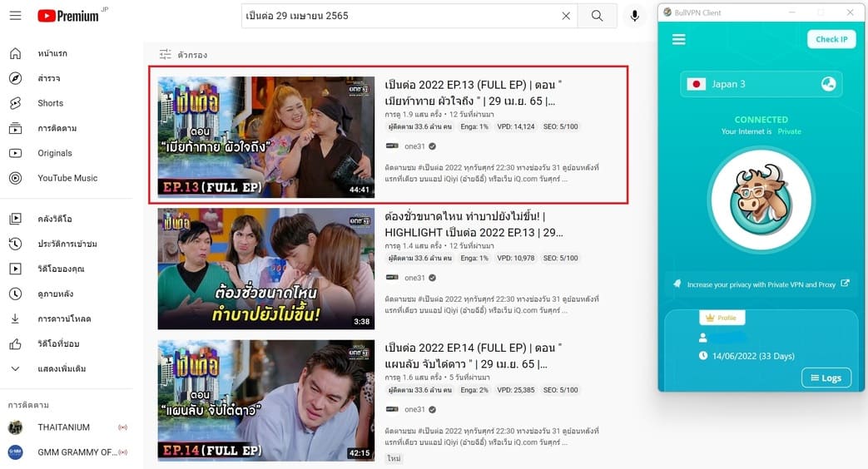Start voice search with the microphone
The width and height of the screenshot is (868, 469).
635,16
